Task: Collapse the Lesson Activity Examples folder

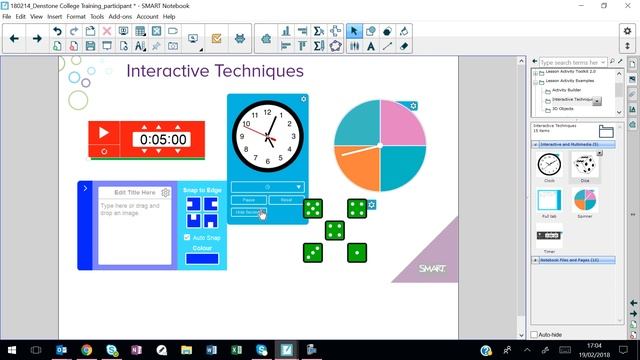Action: 536,82
